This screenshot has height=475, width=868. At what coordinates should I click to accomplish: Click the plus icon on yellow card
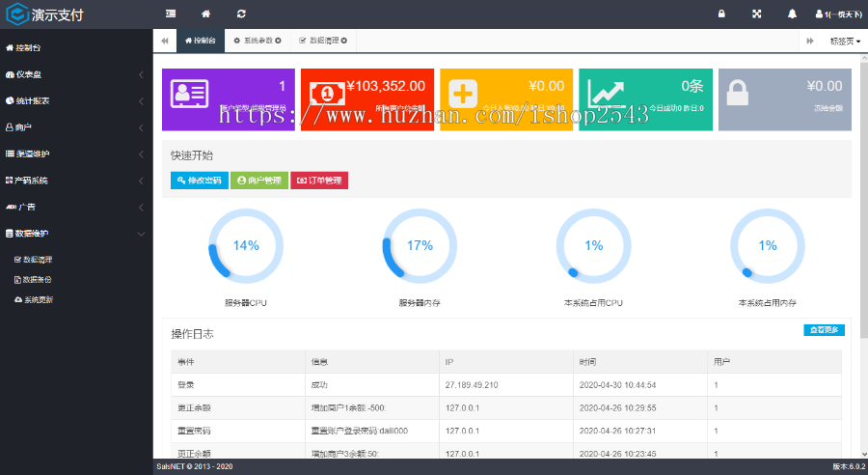(x=463, y=93)
